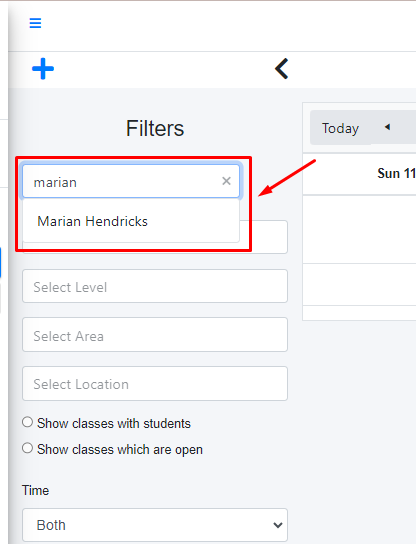This screenshot has height=544, width=416.
Task: Go to previous week using left arrow
Action: coord(388,127)
